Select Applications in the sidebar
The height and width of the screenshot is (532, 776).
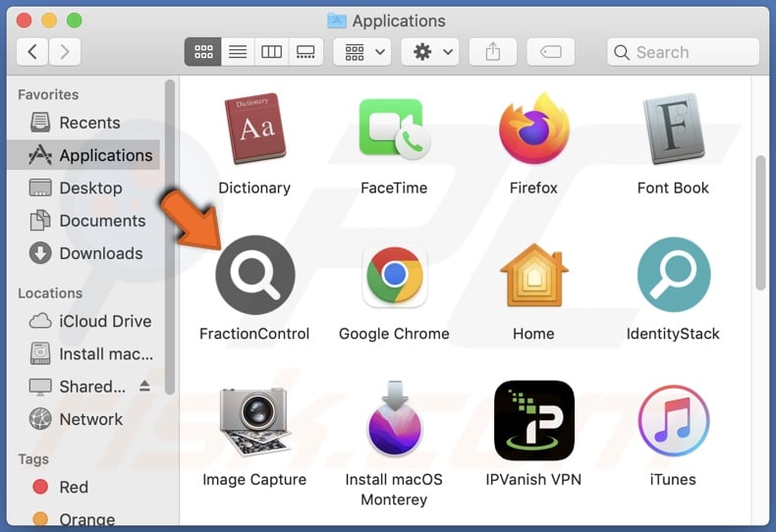click(84, 155)
